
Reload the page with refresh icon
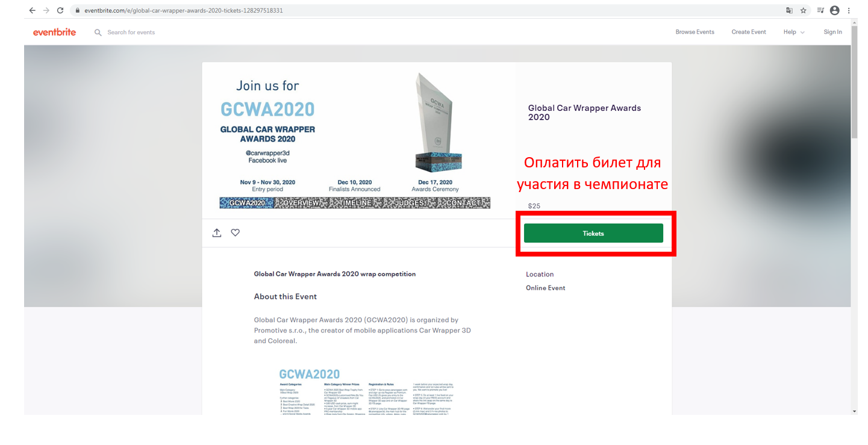click(60, 10)
